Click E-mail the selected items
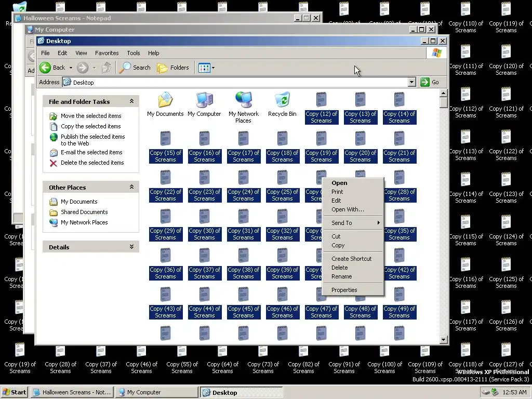Screen dimensions: 532x399 91,152
